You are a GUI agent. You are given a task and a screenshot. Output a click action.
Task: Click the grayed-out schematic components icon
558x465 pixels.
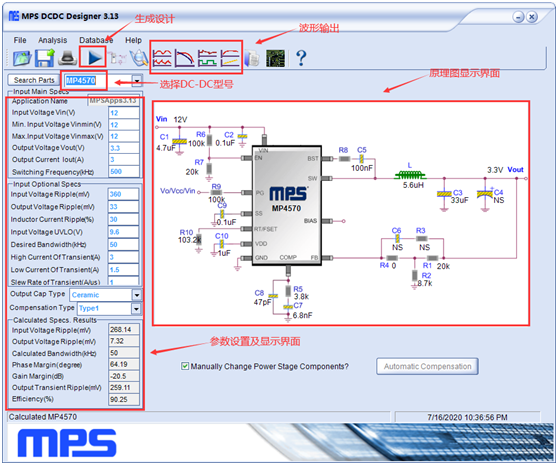click(117, 58)
